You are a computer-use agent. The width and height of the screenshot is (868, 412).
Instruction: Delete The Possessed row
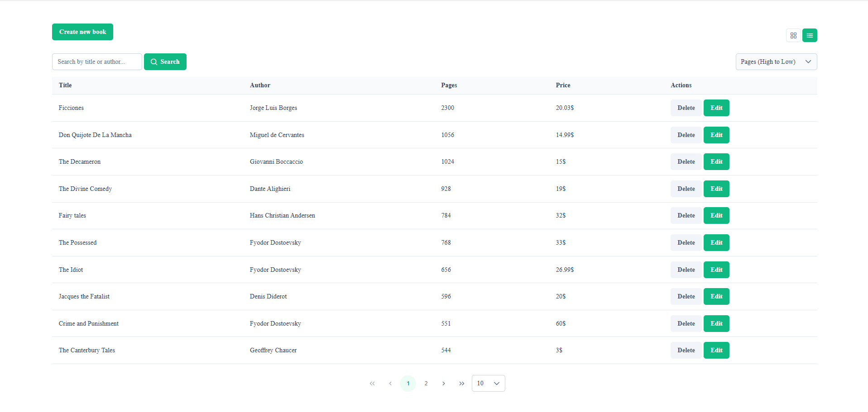[x=686, y=243]
